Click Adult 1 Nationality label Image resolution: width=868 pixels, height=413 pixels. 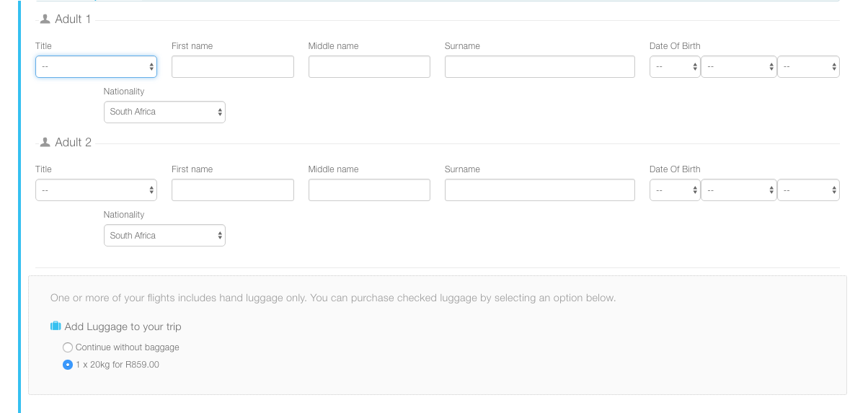tap(124, 92)
